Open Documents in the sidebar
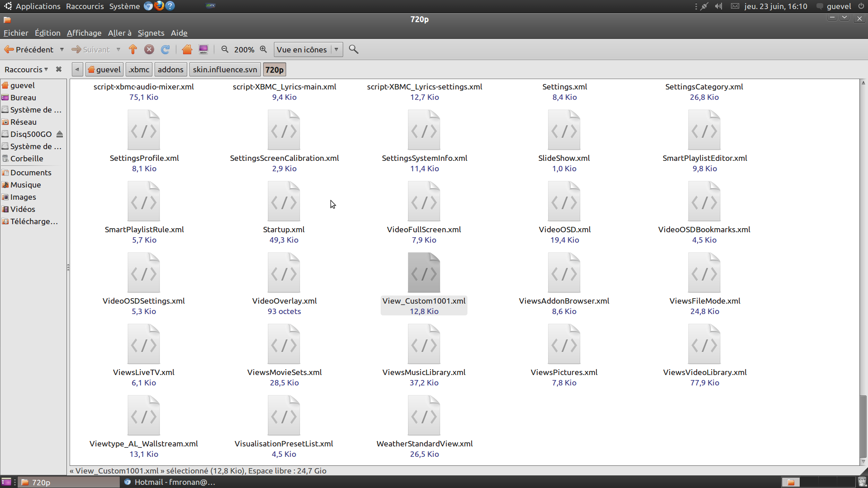Image resolution: width=868 pixels, height=488 pixels. click(31, 173)
